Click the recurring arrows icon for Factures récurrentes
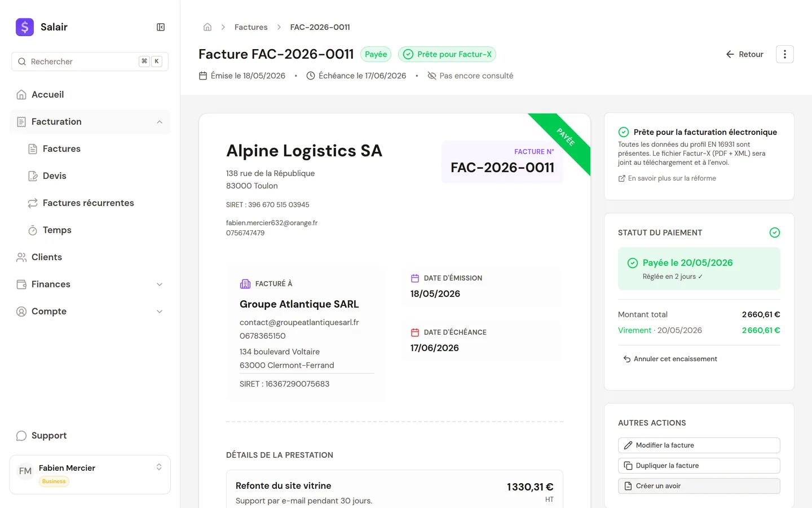The image size is (812, 508). [x=33, y=203]
